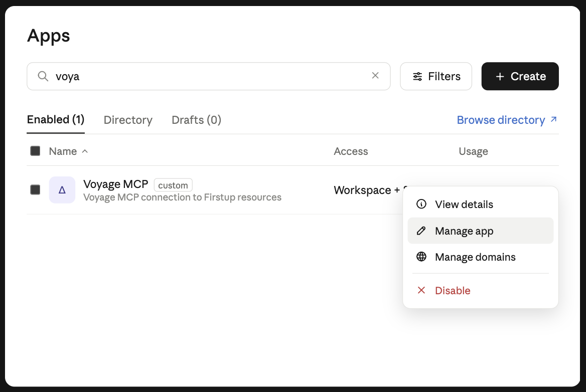Open the Voyage MCP app name

(x=115, y=184)
